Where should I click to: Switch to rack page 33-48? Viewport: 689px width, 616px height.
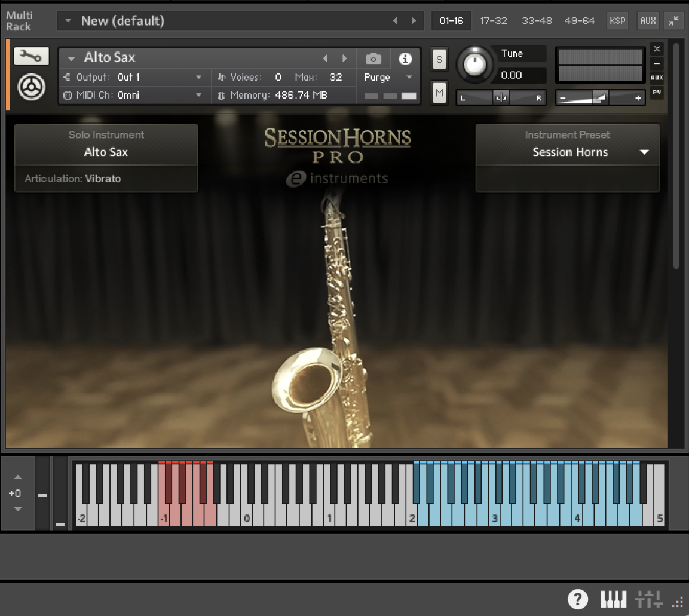[537, 21]
